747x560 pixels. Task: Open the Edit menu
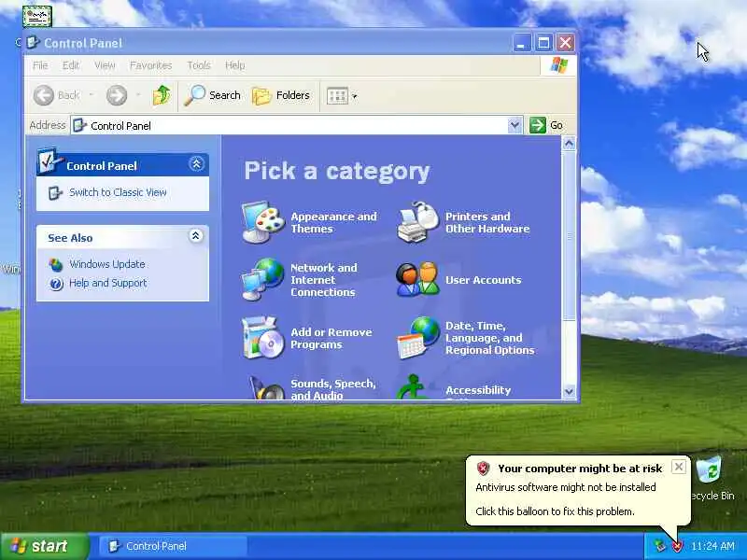pos(71,65)
